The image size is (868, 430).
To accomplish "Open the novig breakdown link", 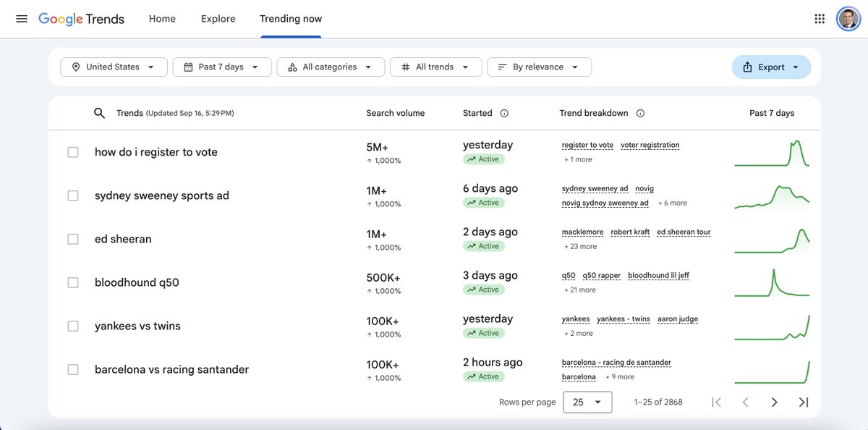I will [x=644, y=188].
